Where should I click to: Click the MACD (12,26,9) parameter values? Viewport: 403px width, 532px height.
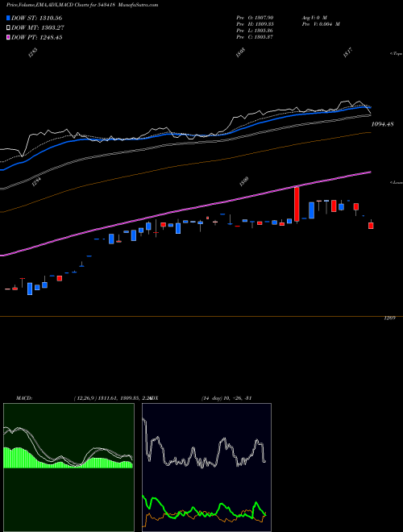point(112,398)
